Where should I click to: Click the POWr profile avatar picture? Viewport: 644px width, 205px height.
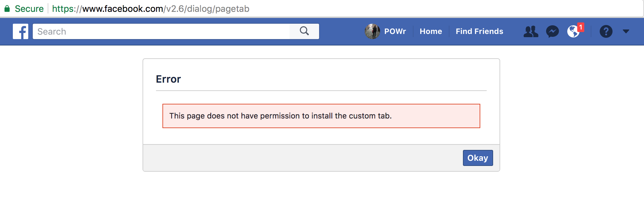[372, 31]
